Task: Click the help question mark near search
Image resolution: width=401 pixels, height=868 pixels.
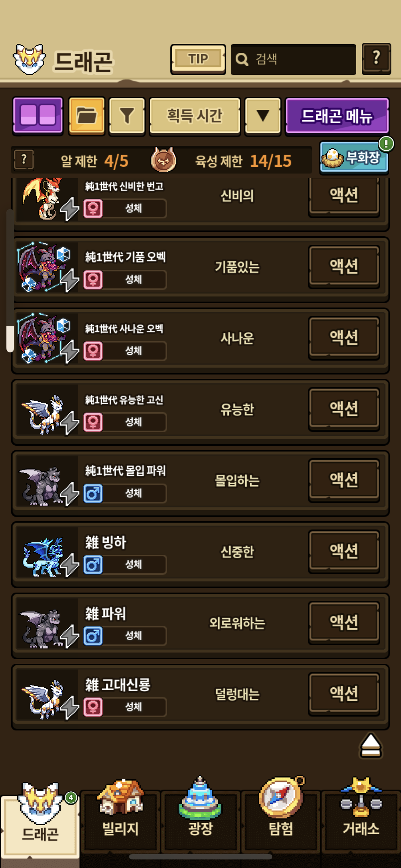Action: click(x=376, y=59)
